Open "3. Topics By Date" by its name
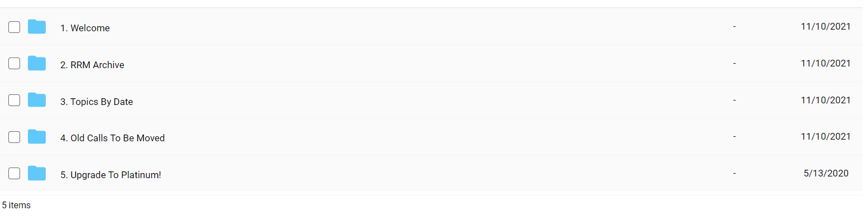 97,102
